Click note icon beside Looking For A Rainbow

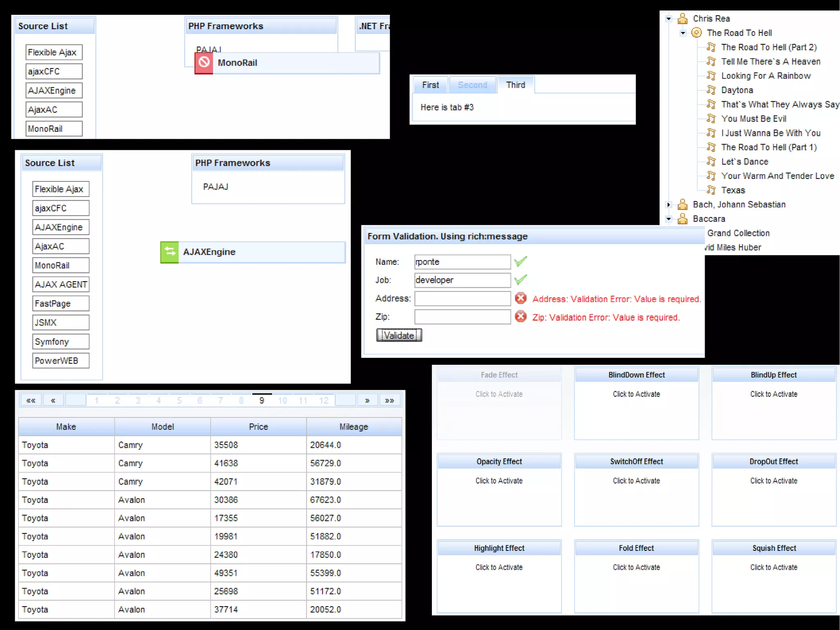711,76
